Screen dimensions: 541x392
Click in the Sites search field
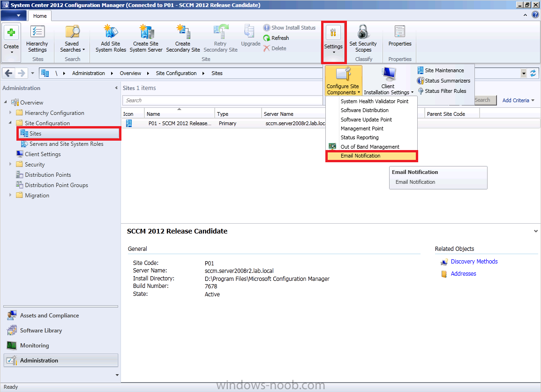coord(223,100)
